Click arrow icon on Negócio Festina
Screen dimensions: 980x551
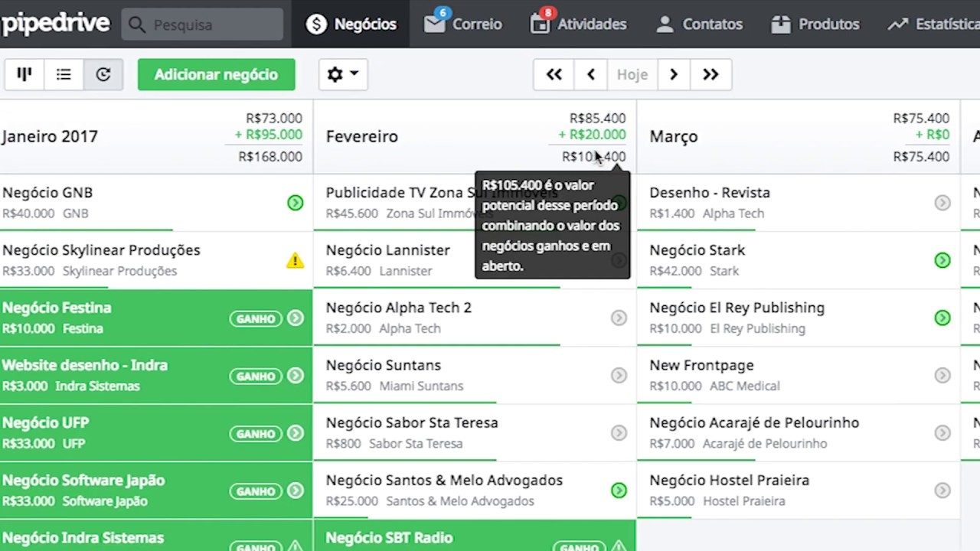click(296, 318)
